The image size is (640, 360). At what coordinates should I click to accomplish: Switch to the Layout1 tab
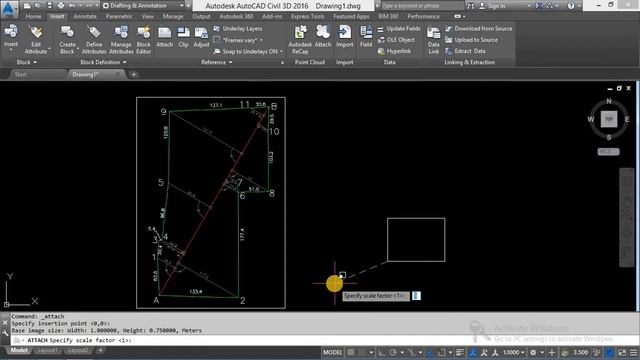coord(47,350)
